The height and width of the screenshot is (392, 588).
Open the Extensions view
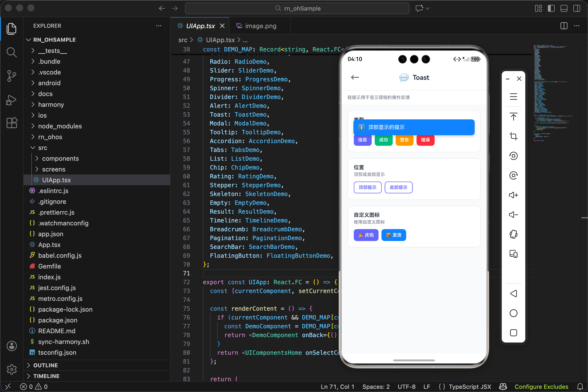[x=12, y=123]
